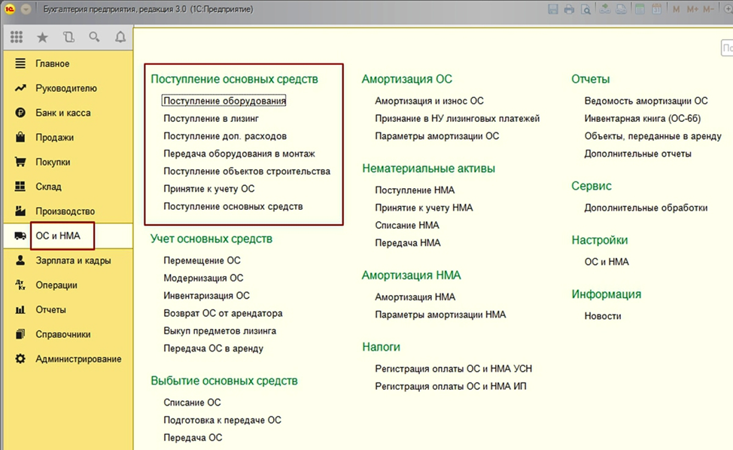The image size is (733, 450).
Task: Open the sections menu grid icon
Action: tap(16, 37)
